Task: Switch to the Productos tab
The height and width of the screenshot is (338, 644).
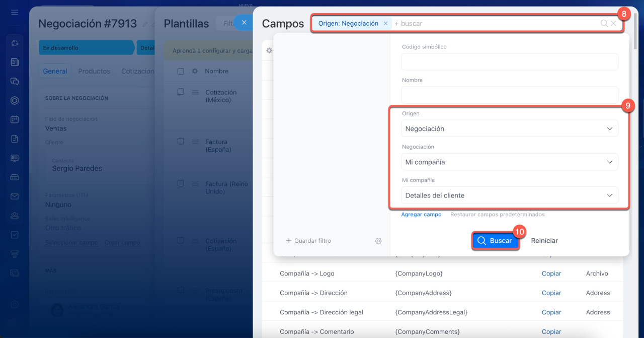Action: [x=94, y=71]
